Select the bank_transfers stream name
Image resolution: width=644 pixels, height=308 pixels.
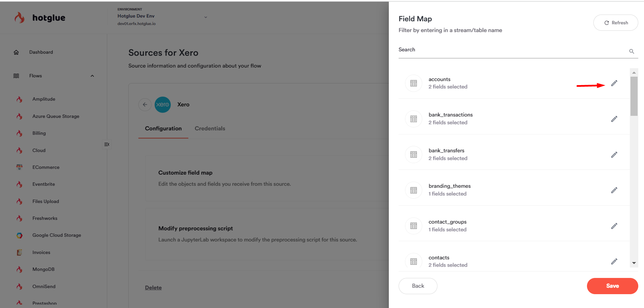[x=447, y=151]
